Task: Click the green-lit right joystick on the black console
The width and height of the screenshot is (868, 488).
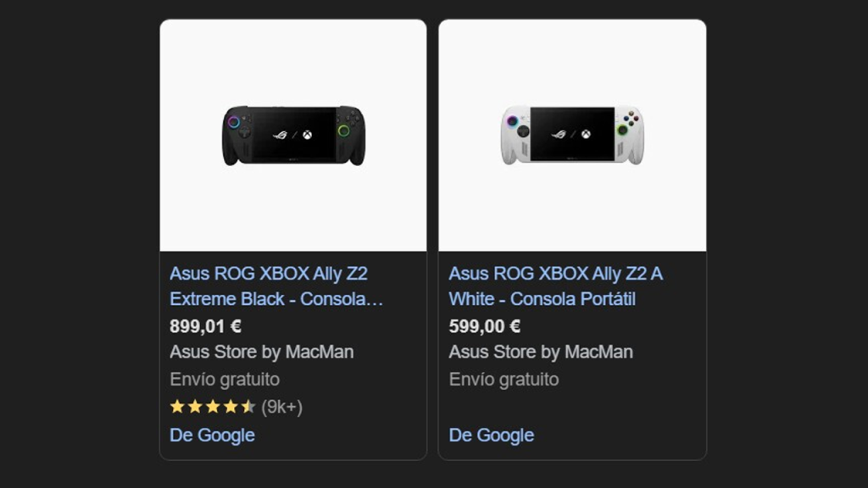Action: click(x=343, y=130)
